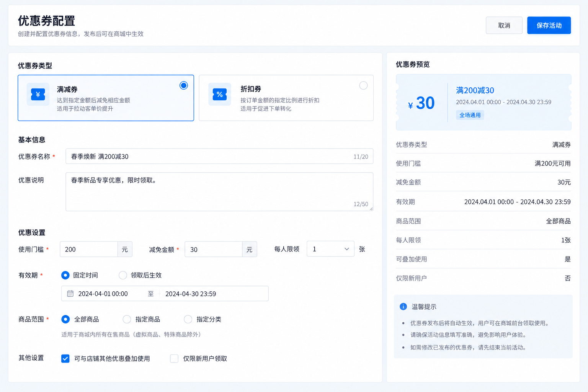Click the 使用门槛 amount field
Screen dimensions: 588x392
89,249
